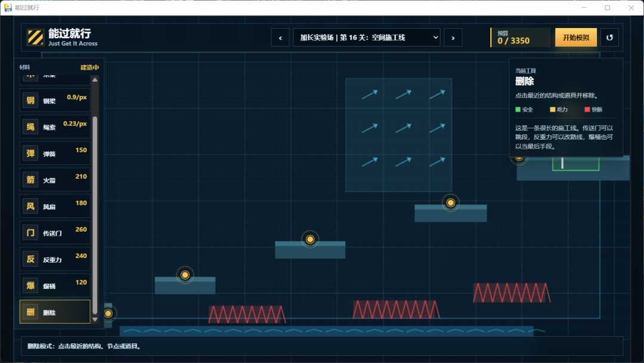Click the yellow 吃力 legend swatch
Image resolution: width=644 pixels, height=363 pixels.
[552, 109]
